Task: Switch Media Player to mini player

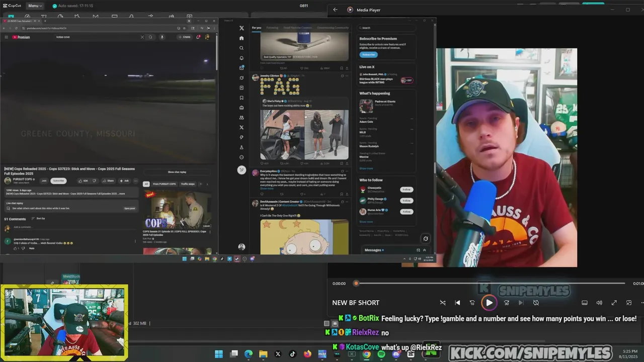Action: click(x=629, y=303)
